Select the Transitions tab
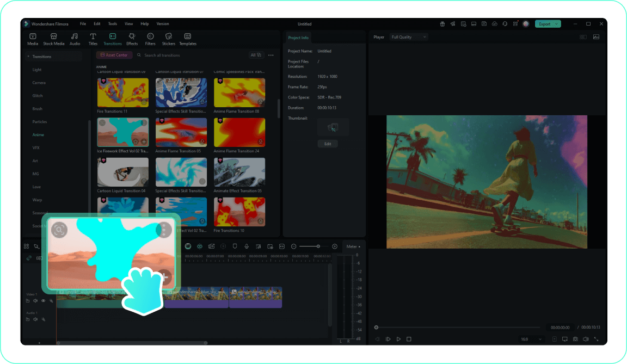This screenshot has width=627, height=364. point(112,39)
